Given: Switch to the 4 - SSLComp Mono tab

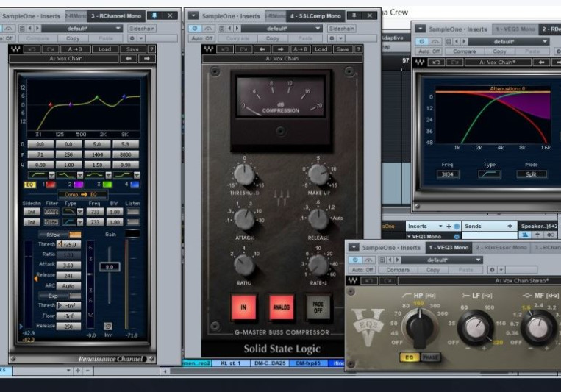Looking at the screenshot, I should (x=315, y=15).
